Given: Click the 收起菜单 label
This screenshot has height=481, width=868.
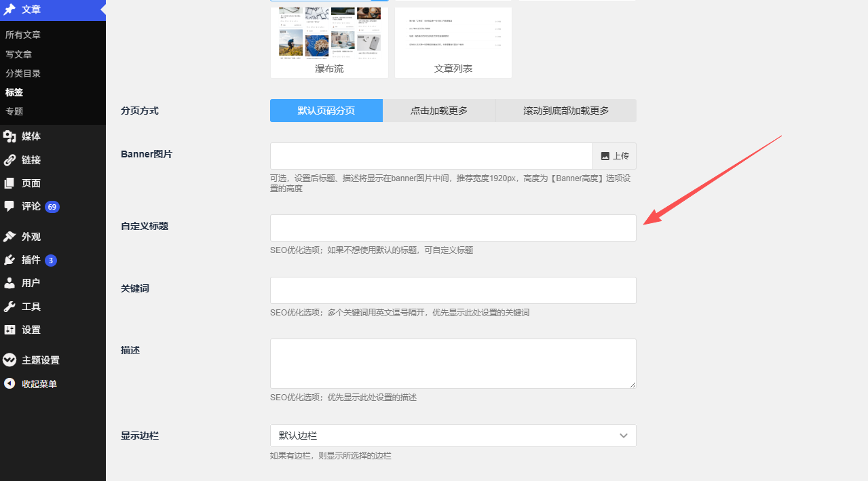Looking at the screenshot, I should [x=39, y=384].
